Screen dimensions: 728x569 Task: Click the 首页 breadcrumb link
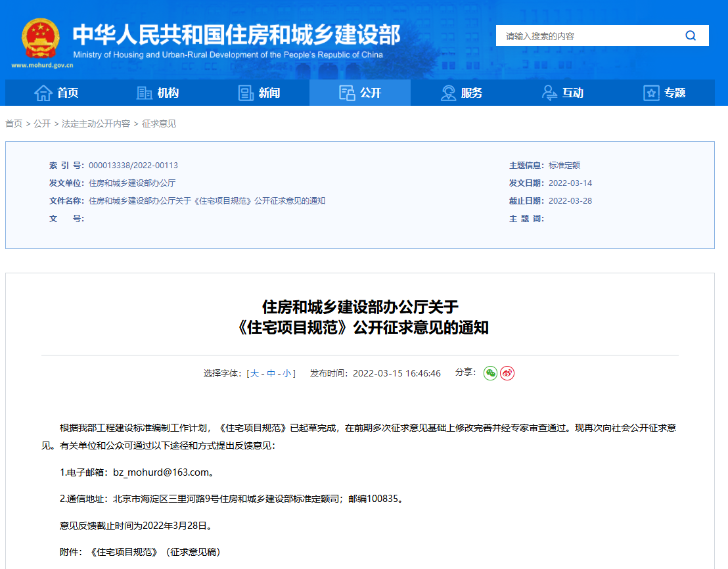(14, 124)
